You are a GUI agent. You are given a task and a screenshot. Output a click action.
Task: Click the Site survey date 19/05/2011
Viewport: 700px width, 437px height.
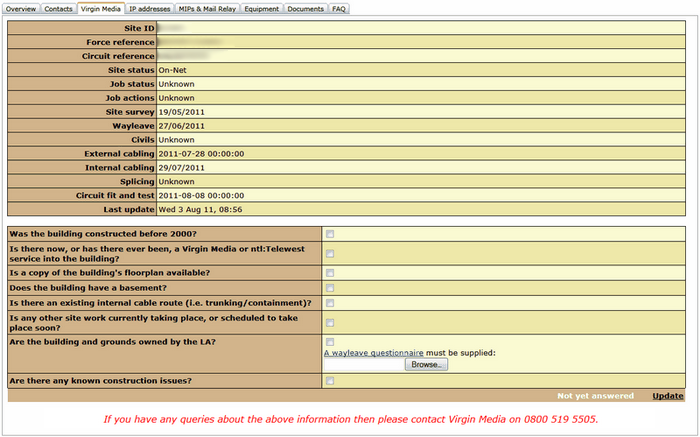[182, 112]
